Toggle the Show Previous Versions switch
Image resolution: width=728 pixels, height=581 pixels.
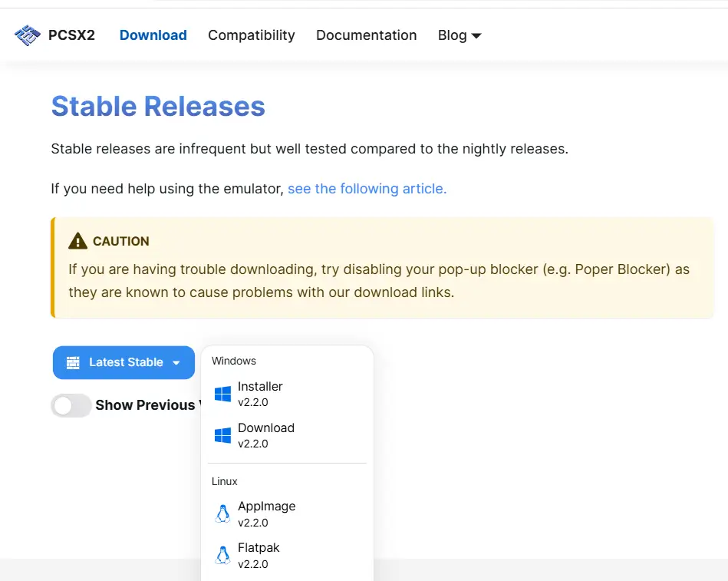(x=71, y=405)
